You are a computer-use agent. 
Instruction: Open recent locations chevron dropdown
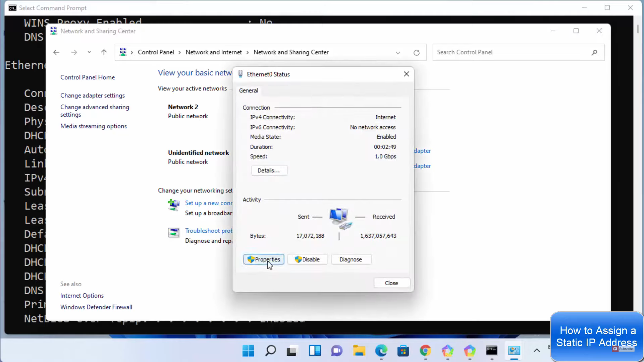pyautogui.click(x=89, y=52)
